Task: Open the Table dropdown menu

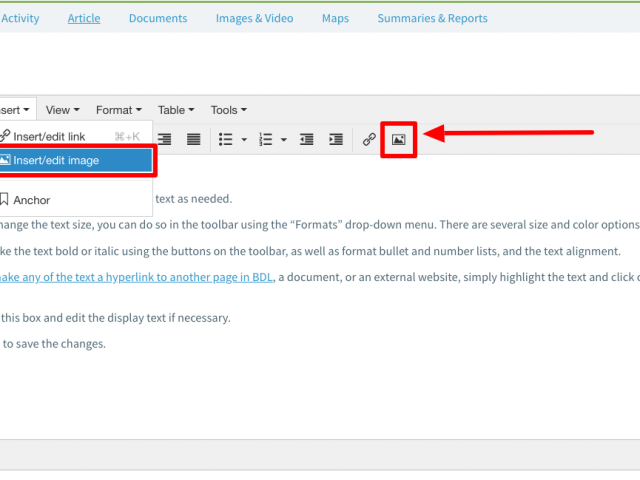Action: (176, 110)
